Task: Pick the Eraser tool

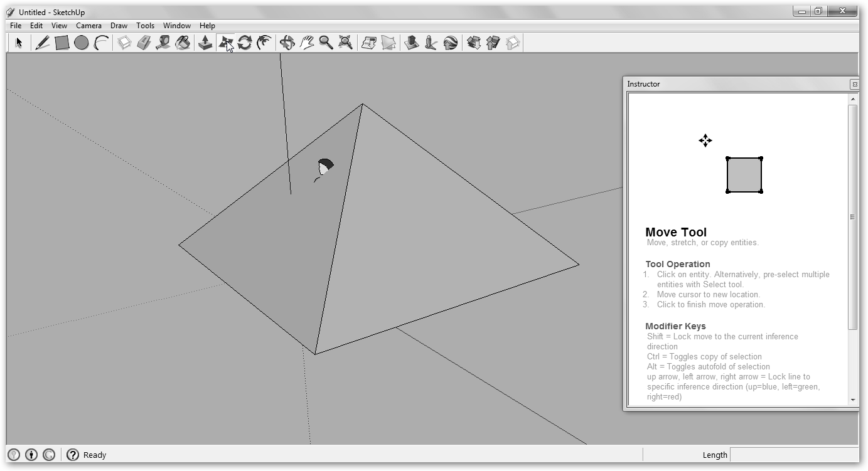Action: tap(144, 43)
